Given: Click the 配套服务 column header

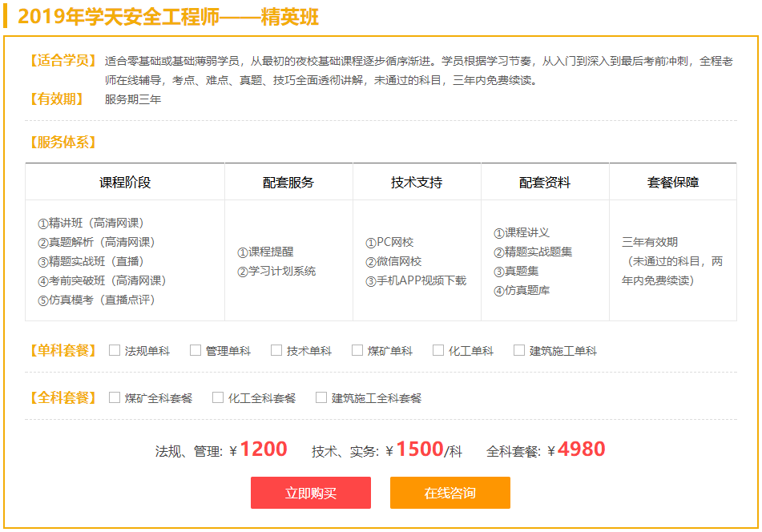Looking at the screenshot, I should click(288, 183).
